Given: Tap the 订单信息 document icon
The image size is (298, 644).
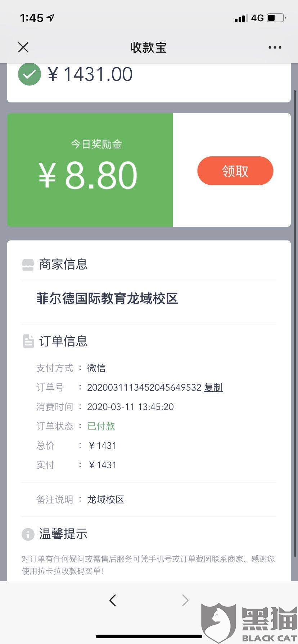Looking at the screenshot, I should coord(28,341).
